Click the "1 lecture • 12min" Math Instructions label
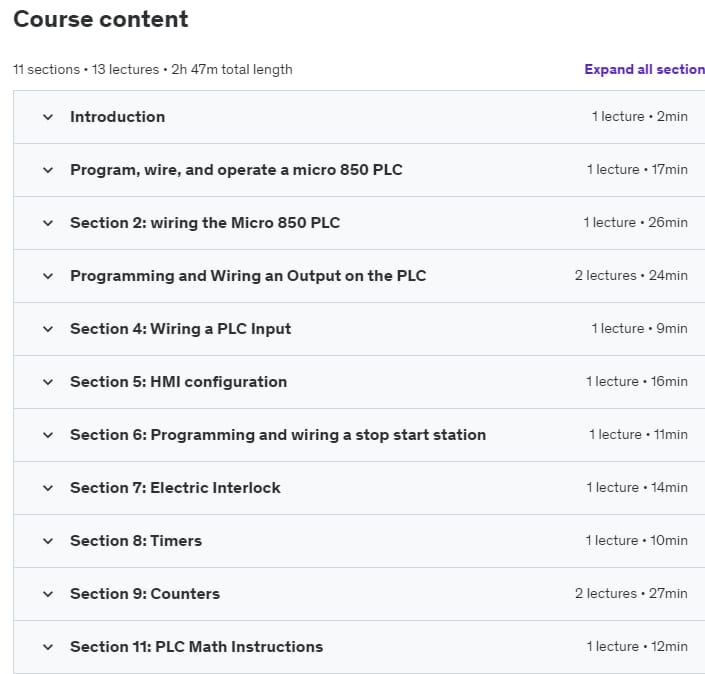Viewport: 705px width, 674px height. point(636,647)
